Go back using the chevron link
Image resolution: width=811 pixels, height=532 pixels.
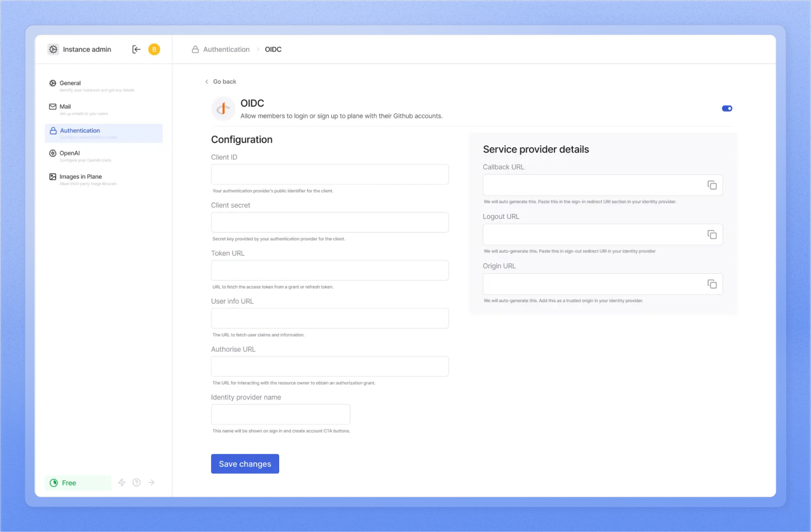click(x=220, y=81)
